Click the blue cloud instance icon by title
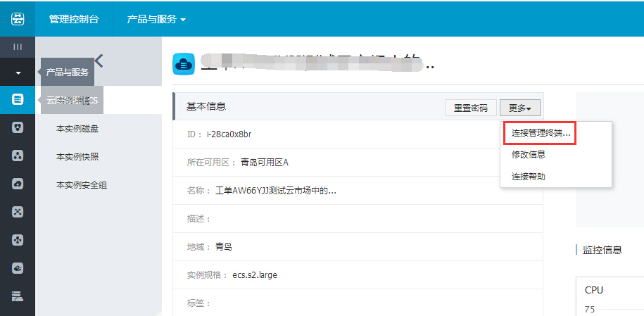 [184, 65]
